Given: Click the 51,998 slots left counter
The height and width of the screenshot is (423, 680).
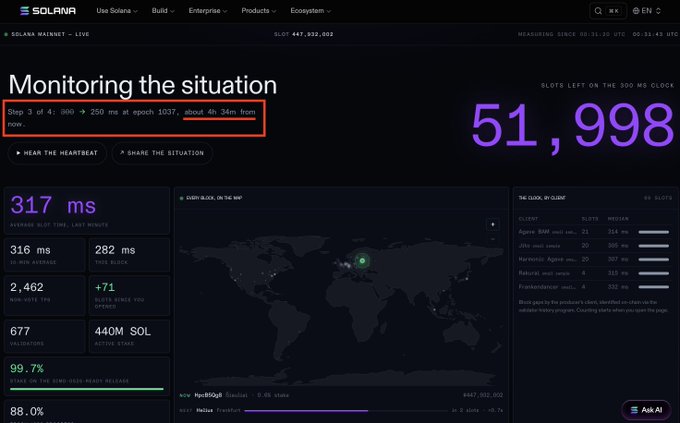Looking at the screenshot, I should pyautogui.click(x=572, y=127).
